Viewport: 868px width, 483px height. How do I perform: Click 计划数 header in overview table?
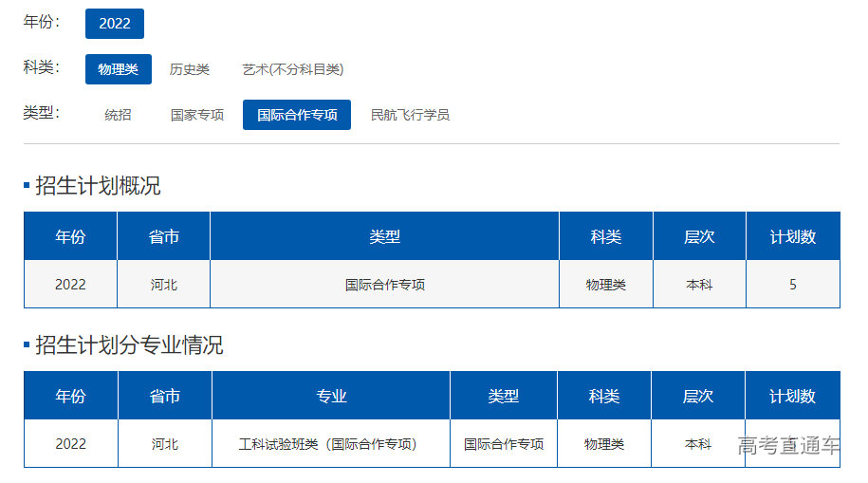[792, 236]
